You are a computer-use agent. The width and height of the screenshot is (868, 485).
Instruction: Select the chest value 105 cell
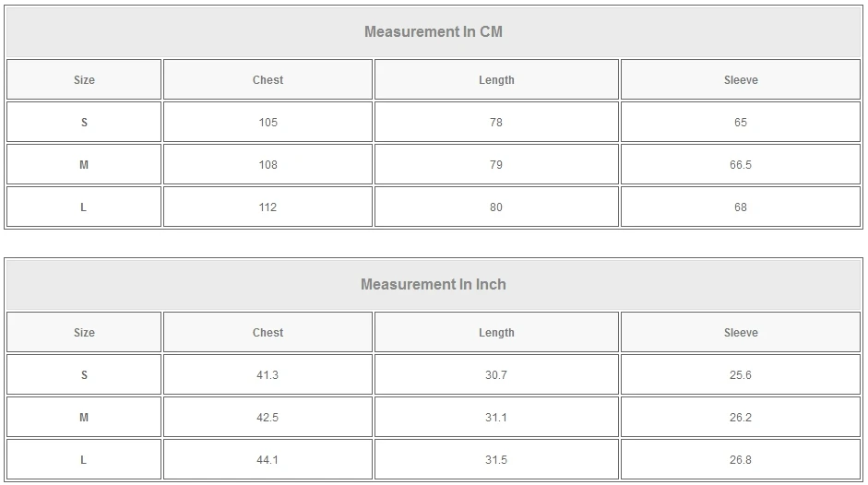pyautogui.click(x=268, y=123)
